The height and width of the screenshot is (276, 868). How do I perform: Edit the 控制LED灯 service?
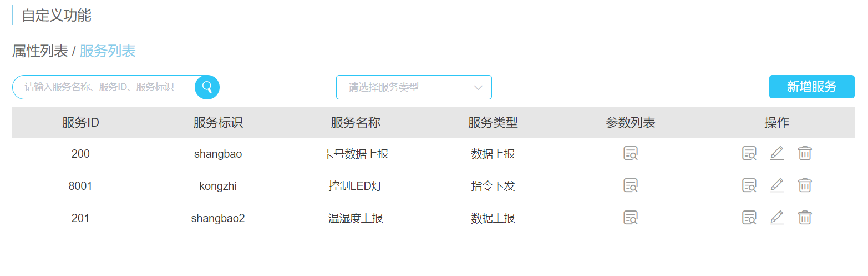tap(777, 186)
